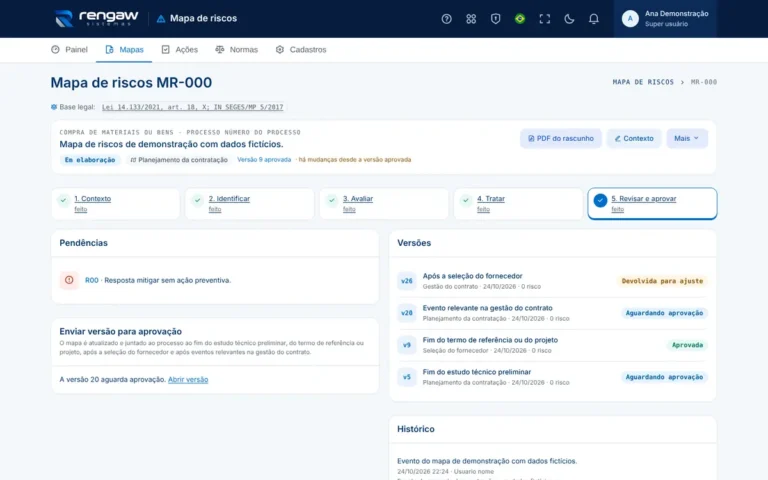Open notifications bell icon
This screenshot has height=480, width=768.
click(593, 19)
